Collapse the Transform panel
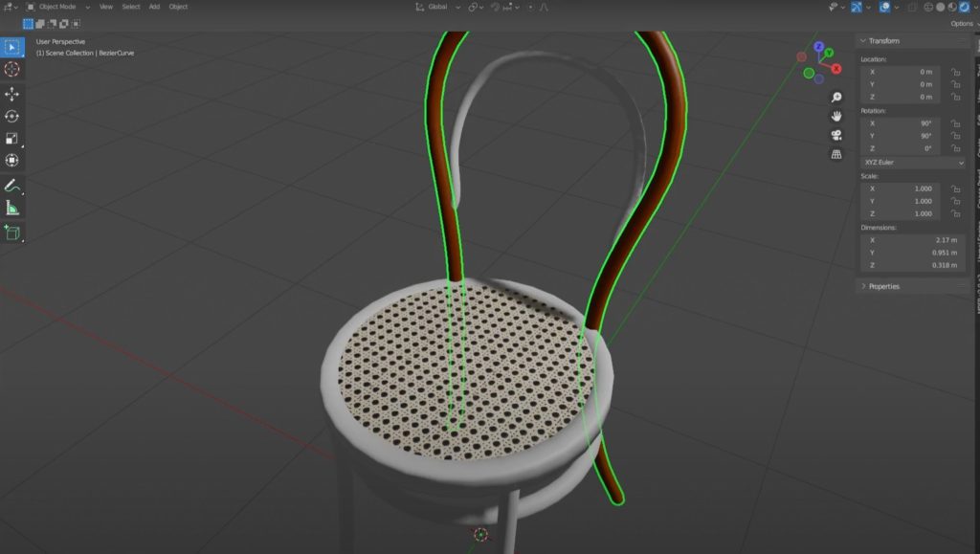Viewport: 980px width, 554px height. click(x=882, y=41)
